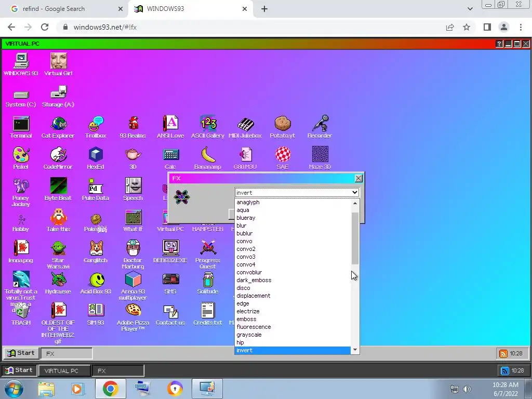The height and width of the screenshot is (399, 532).
Task: Open Potato.yt potato icon
Action: [x=283, y=127]
